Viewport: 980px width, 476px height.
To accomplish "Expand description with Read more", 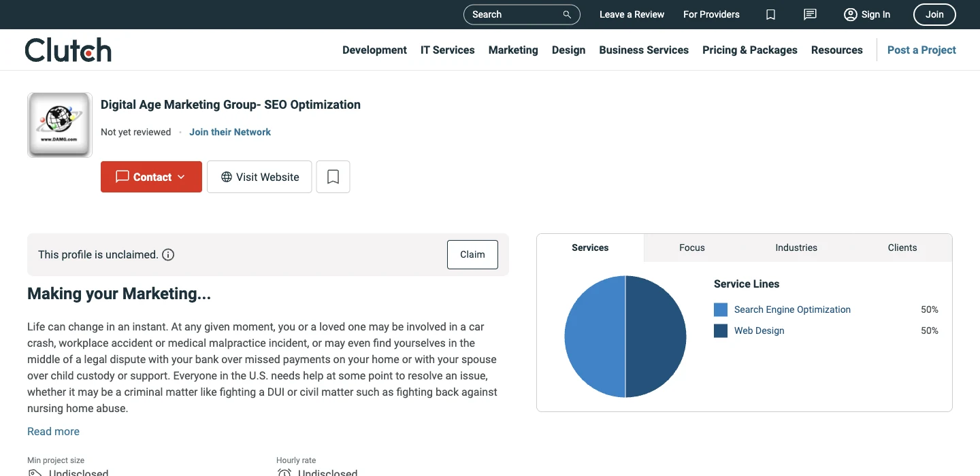I will (x=53, y=431).
